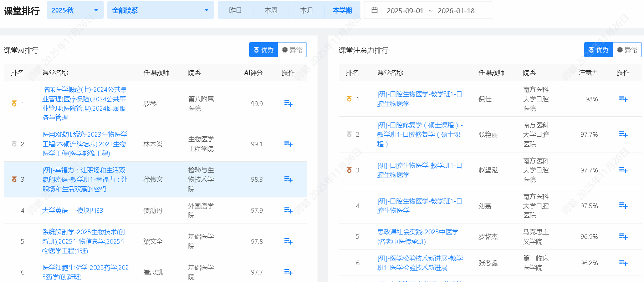
Task: Select 优秀 in the 课堂注意力排行 panel
Action: coord(598,50)
